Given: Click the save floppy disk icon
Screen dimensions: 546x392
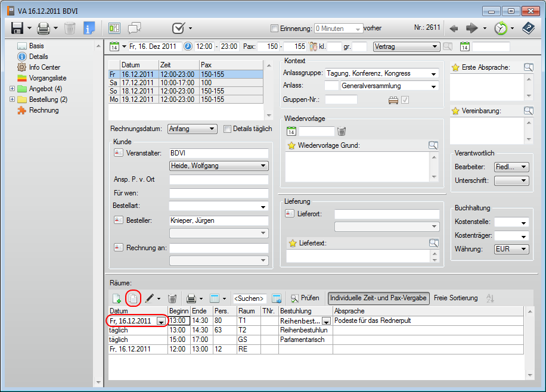Looking at the screenshot, I should [17, 28].
